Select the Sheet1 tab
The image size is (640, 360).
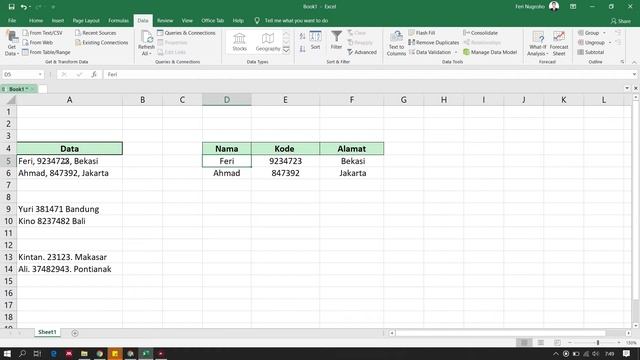tap(47, 332)
